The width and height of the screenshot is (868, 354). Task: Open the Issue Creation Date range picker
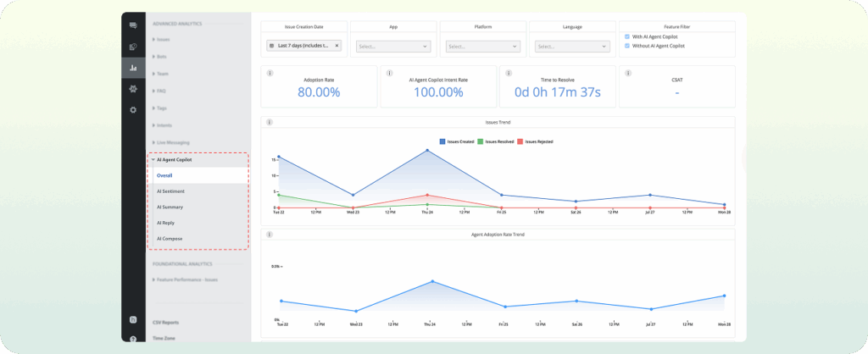pyautogui.click(x=304, y=46)
